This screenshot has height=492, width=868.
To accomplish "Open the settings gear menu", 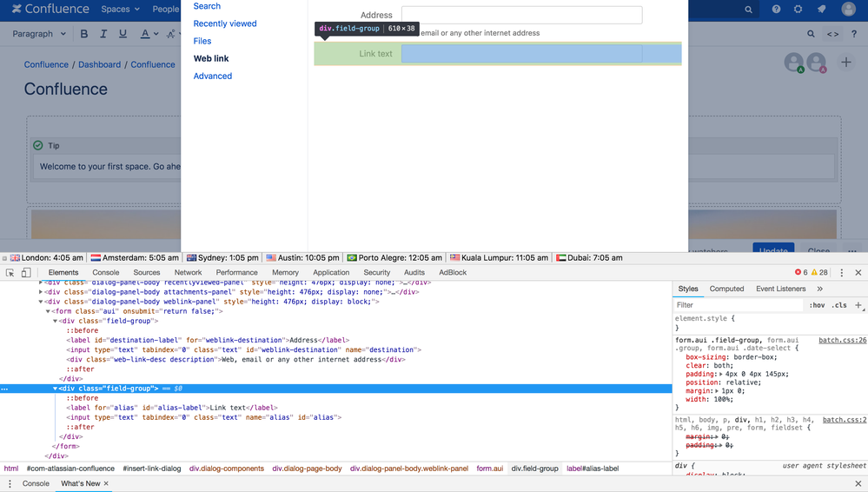I will [x=798, y=9].
